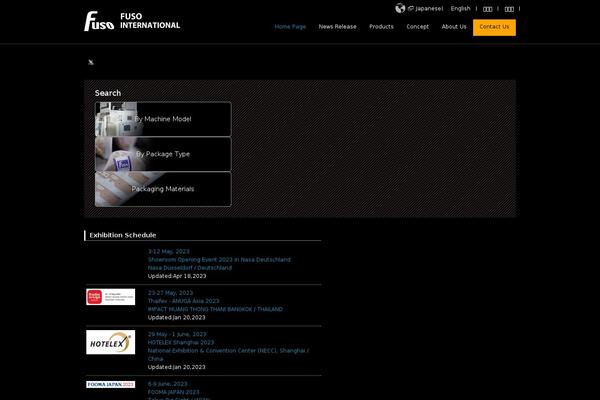Click the Exhibition Schedule heading
The image size is (600, 400).
pyautogui.click(x=123, y=235)
